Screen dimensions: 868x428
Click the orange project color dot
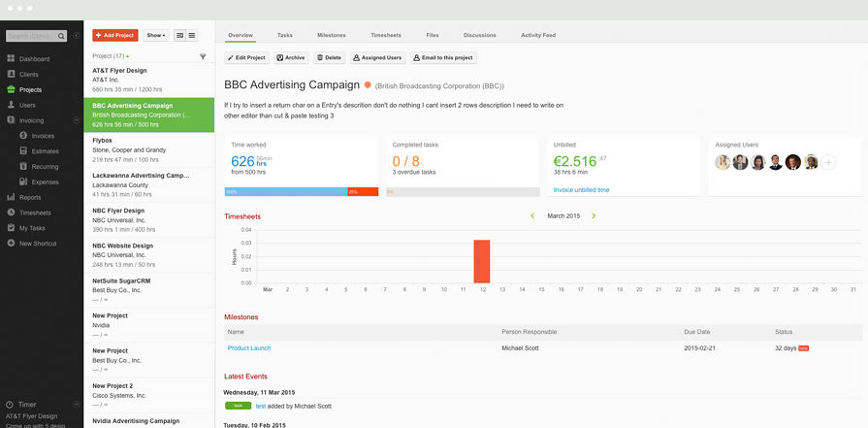(x=368, y=85)
